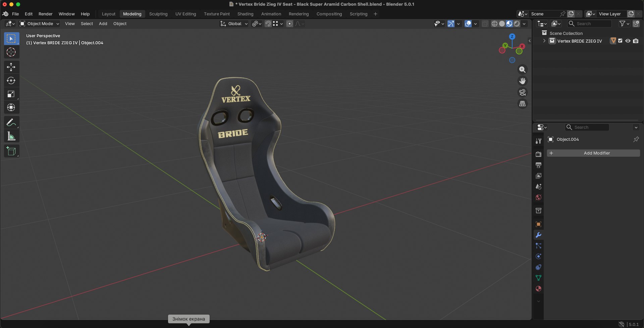
Task: Toggle pin for Object.004 properties
Action: click(636, 139)
